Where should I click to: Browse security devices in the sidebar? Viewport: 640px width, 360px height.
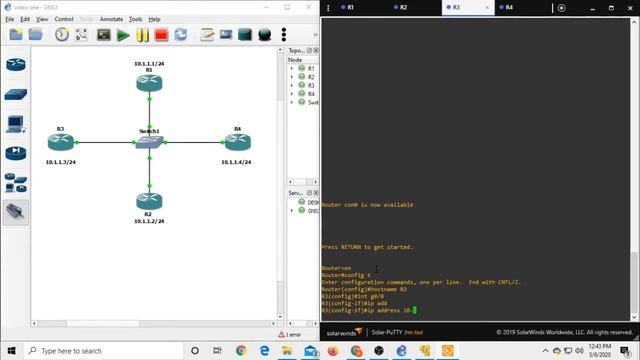tap(16, 153)
